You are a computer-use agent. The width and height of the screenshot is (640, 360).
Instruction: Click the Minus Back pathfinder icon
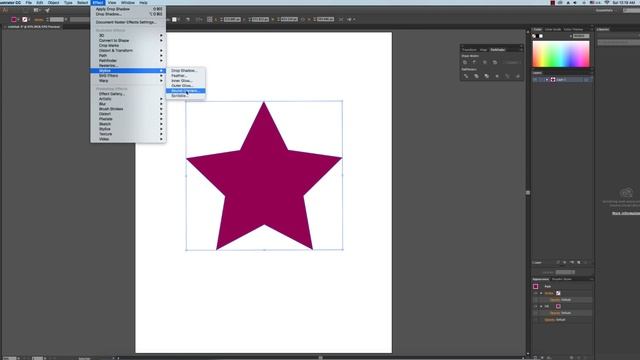coord(518,76)
